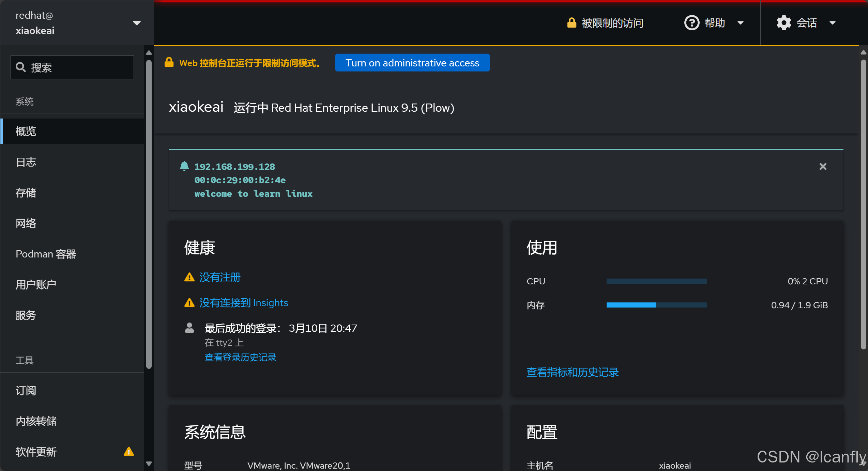Open 用户账户 in the sidebar
This screenshot has width=868, height=471.
pos(73,284)
